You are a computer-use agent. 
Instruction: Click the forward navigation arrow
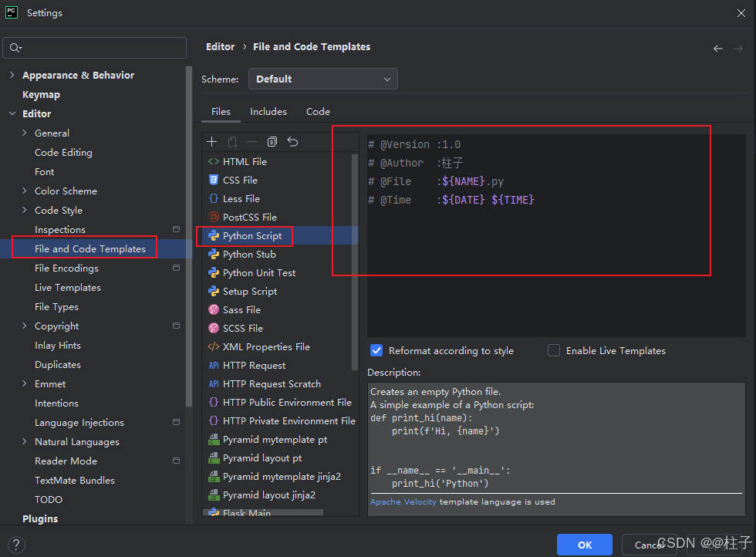[738, 49]
